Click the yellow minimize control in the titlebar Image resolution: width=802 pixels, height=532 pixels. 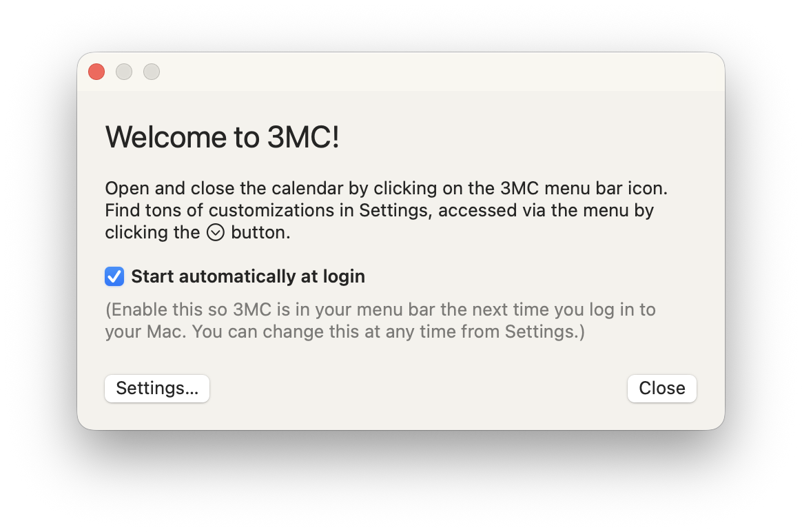tap(124, 72)
